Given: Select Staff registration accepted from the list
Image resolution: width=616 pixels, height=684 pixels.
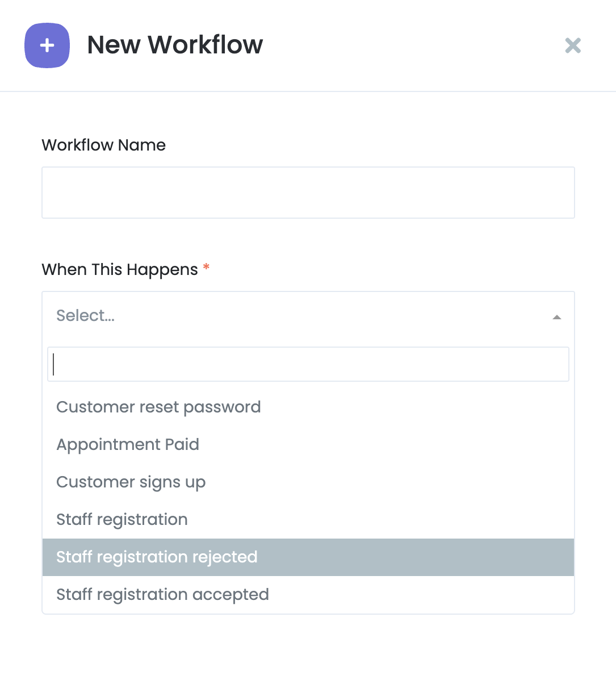Looking at the screenshot, I should (x=162, y=595).
